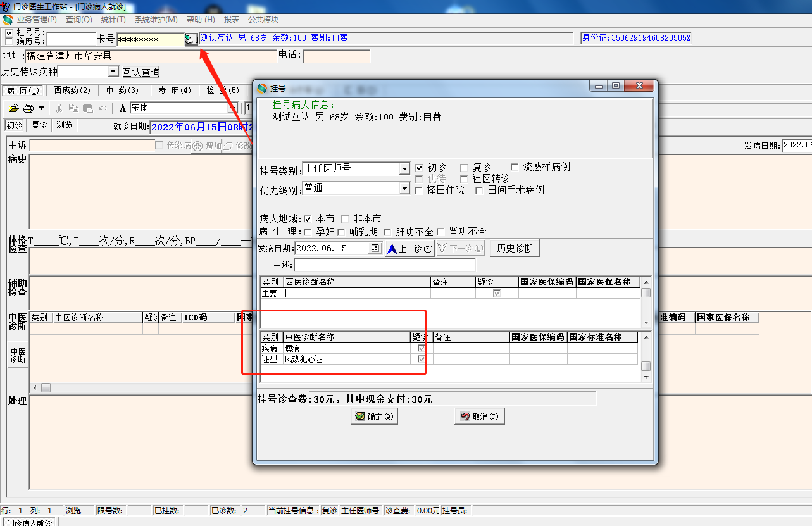Check the 肾功不全 checkbox

tap(440, 232)
